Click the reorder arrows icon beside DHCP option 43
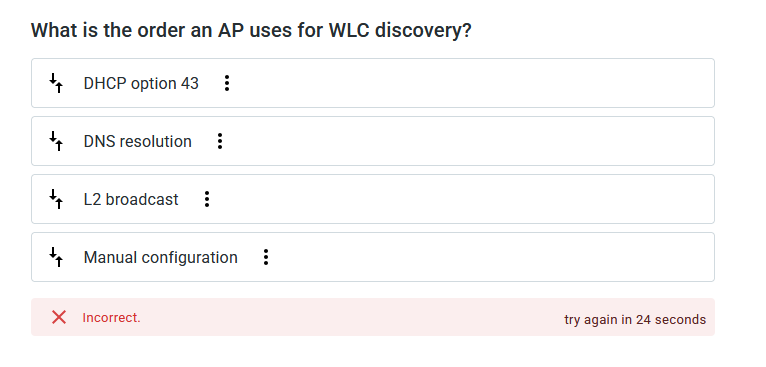Image resolution: width=766 pixels, height=367 pixels. [57, 83]
